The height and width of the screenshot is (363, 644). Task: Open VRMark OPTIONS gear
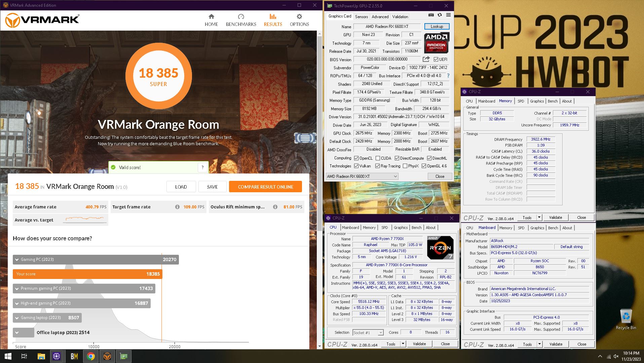(x=299, y=20)
